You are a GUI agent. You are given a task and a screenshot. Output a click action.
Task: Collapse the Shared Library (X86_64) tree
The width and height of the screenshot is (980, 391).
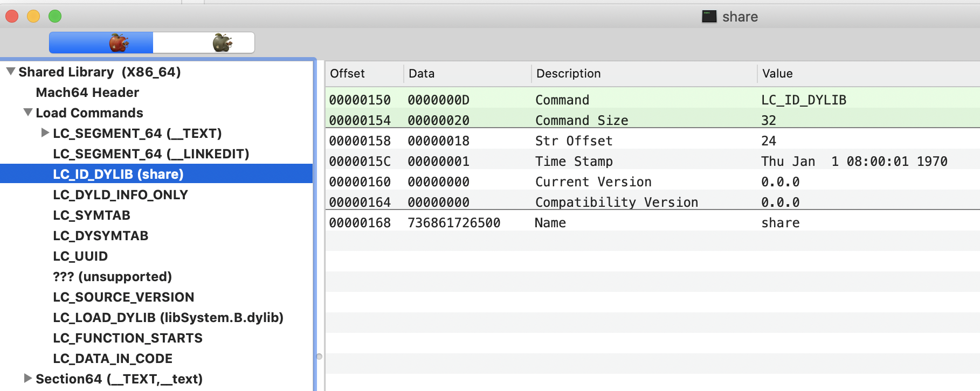[x=11, y=72]
